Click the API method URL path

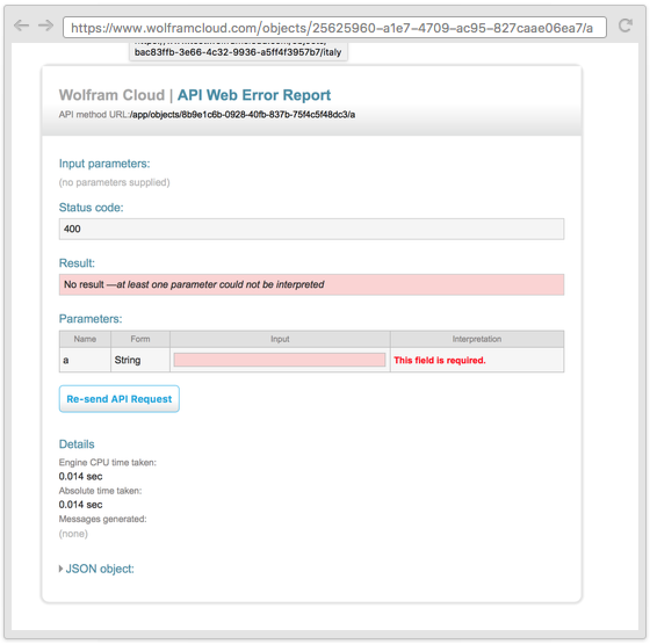coord(243,115)
